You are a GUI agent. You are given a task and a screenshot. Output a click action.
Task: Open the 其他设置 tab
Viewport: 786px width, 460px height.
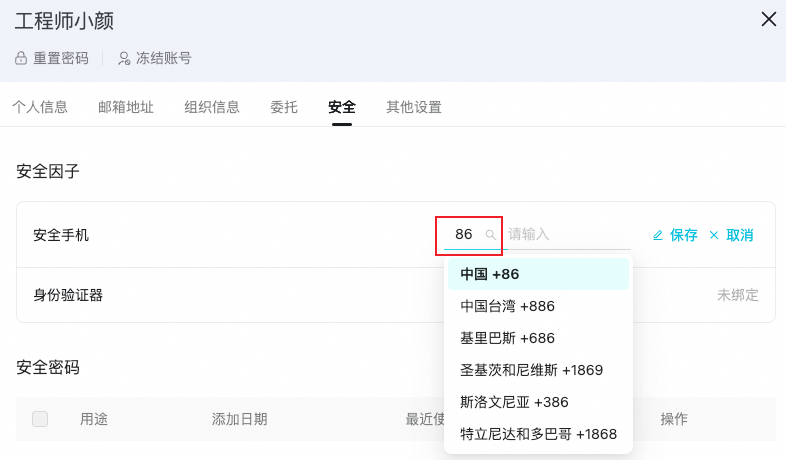[x=414, y=107]
